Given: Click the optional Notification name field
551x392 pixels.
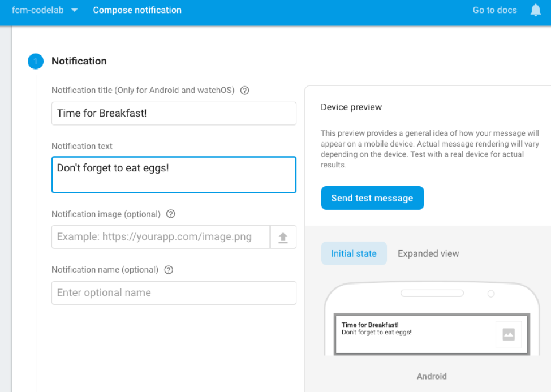Looking at the screenshot, I should (x=174, y=293).
